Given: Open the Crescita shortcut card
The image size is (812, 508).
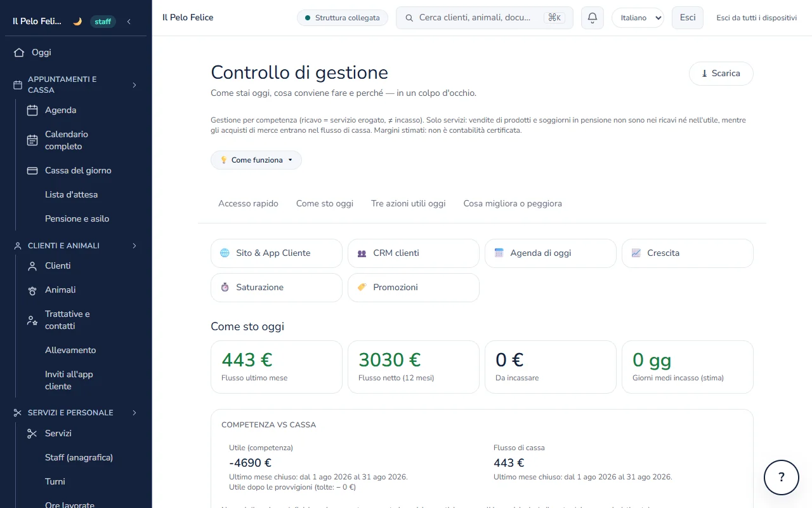Looking at the screenshot, I should pos(688,253).
